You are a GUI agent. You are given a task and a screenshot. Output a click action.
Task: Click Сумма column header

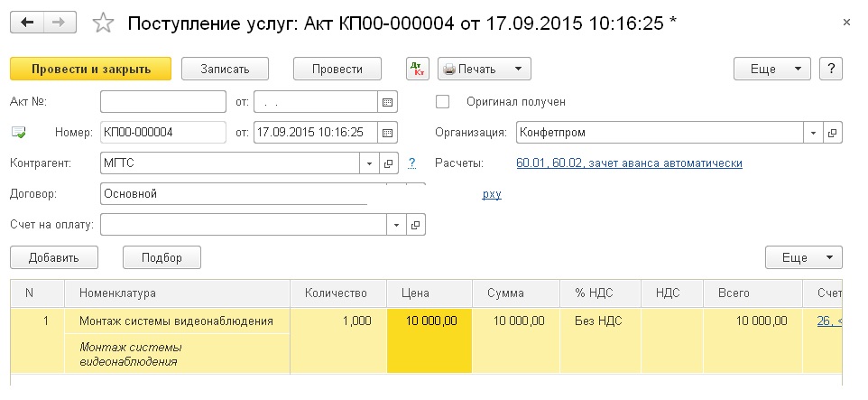point(516,293)
